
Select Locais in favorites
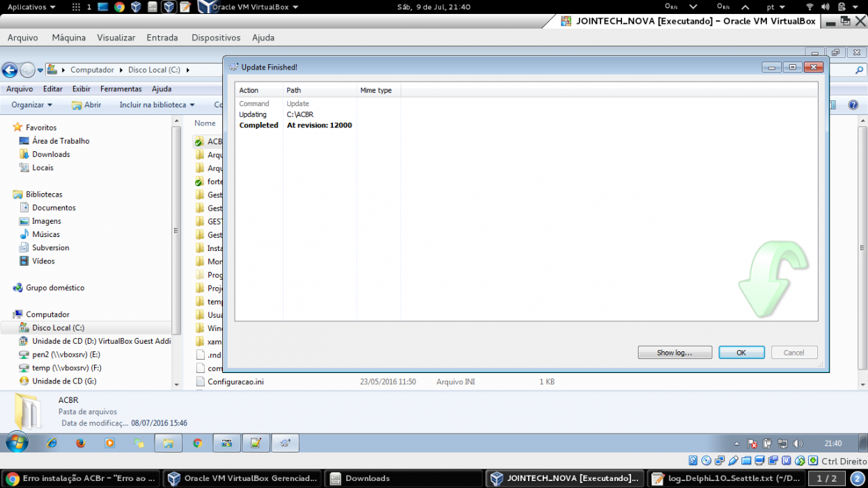[42, 167]
